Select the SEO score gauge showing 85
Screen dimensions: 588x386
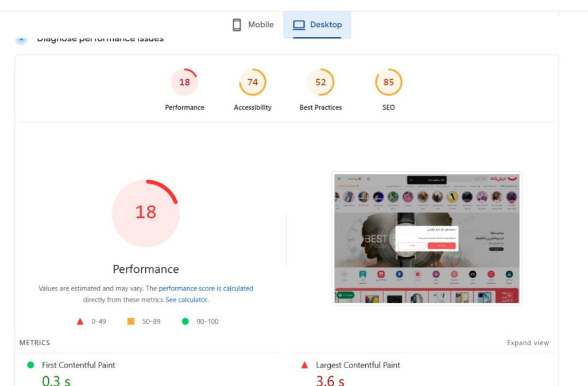389,82
